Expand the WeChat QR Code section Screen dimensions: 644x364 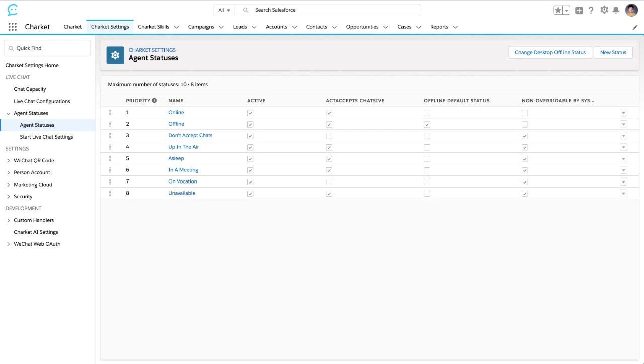(9, 161)
